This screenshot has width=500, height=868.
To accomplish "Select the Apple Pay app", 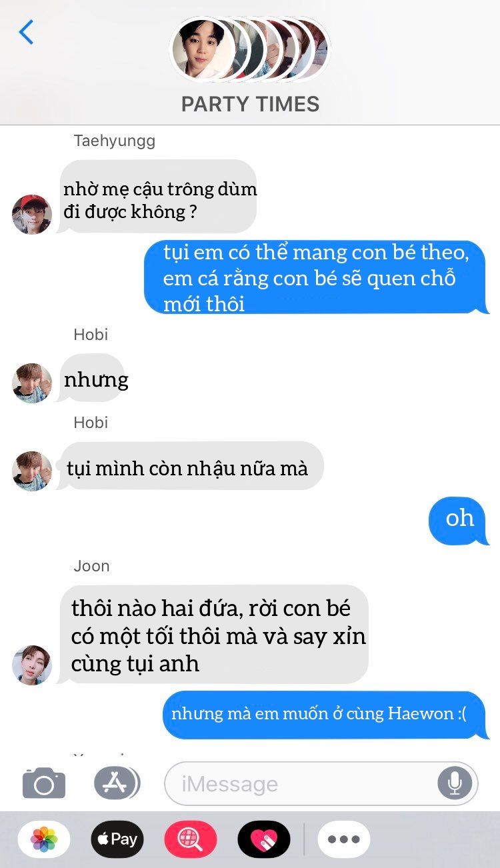I will point(117,839).
